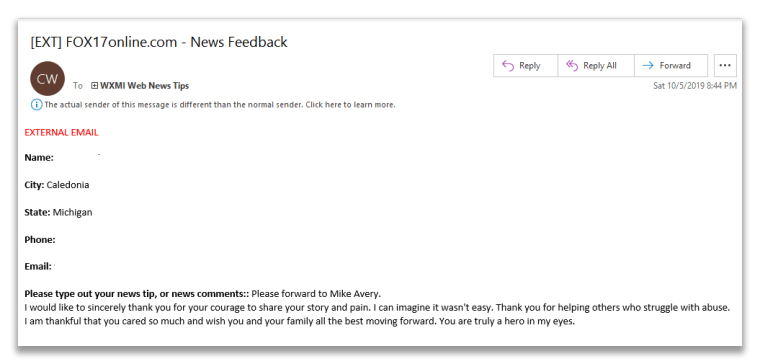The height and width of the screenshot is (364, 760).
Task: Click the City Caledonia line
Action: pos(57,185)
